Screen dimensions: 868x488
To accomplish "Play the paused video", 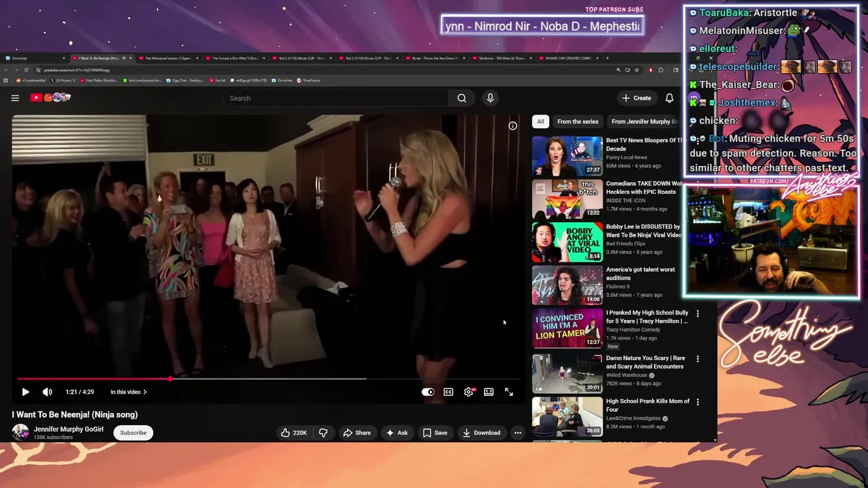I will point(25,392).
